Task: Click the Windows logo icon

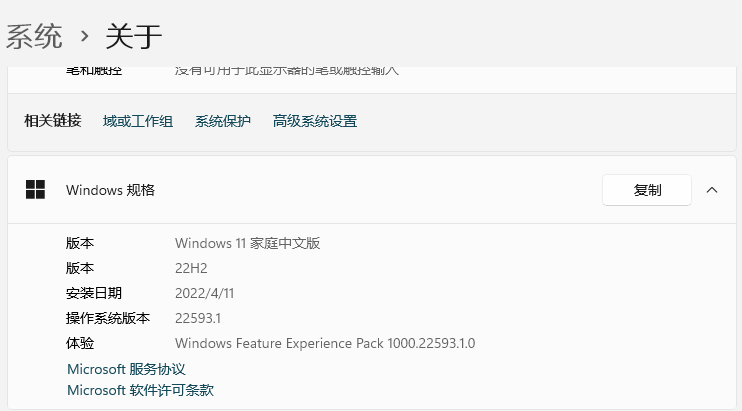Action: 36,189
